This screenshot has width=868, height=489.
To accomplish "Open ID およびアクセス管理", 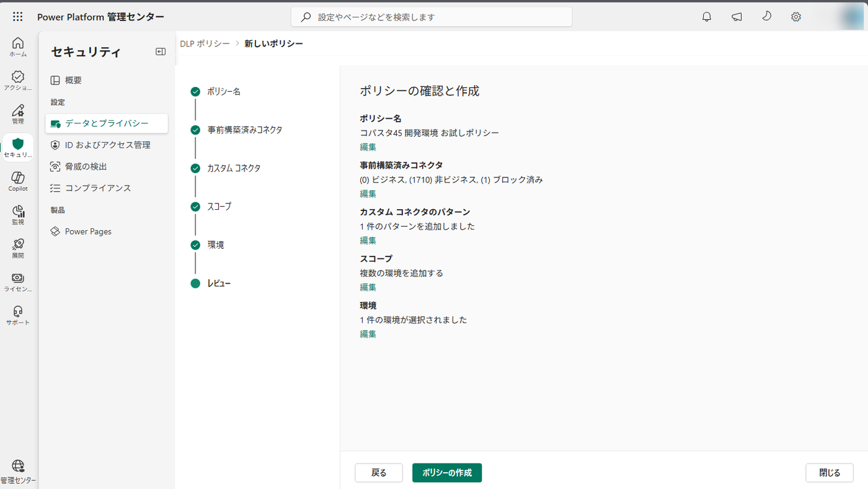I will pyautogui.click(x=107, y=145).
